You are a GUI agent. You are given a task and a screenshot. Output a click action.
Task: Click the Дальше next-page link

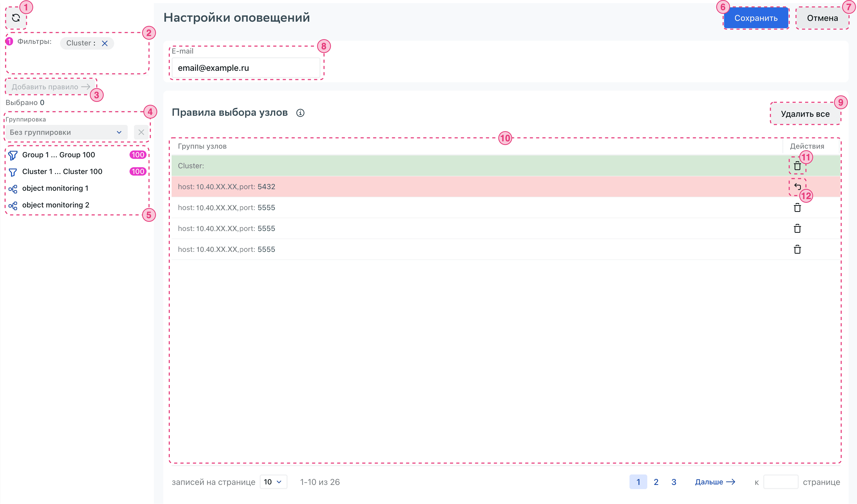click(x=715, y=482)
